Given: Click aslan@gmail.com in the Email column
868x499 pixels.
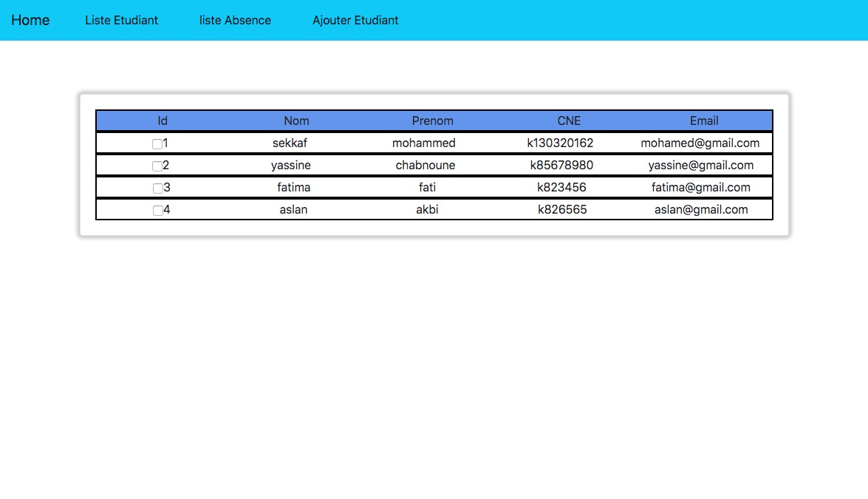Looking at the screenshot, I should click(701, 209).
